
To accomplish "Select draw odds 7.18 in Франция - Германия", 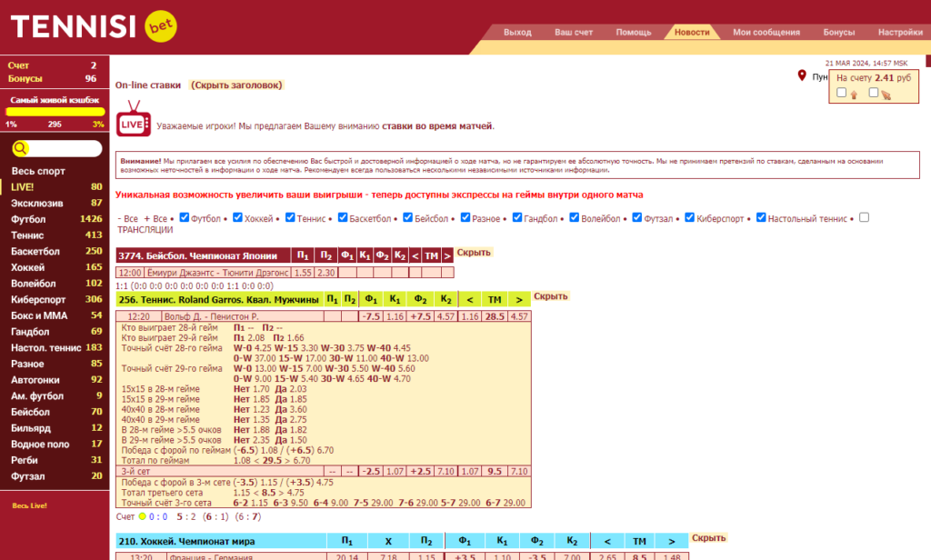I will [387, 557].
